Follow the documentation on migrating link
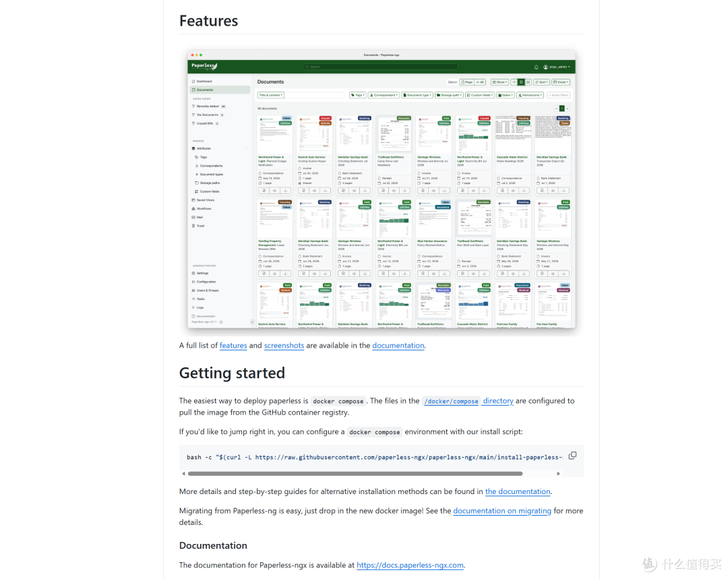728x579 pixels. pyautogui.click(x=502, y=511)
